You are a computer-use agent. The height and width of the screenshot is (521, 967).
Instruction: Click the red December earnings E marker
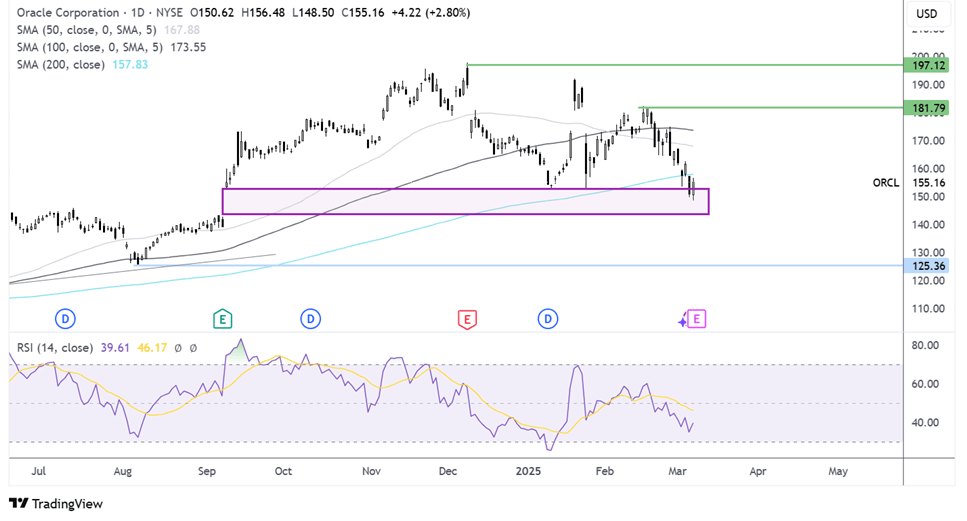click(x=467, y=319)
